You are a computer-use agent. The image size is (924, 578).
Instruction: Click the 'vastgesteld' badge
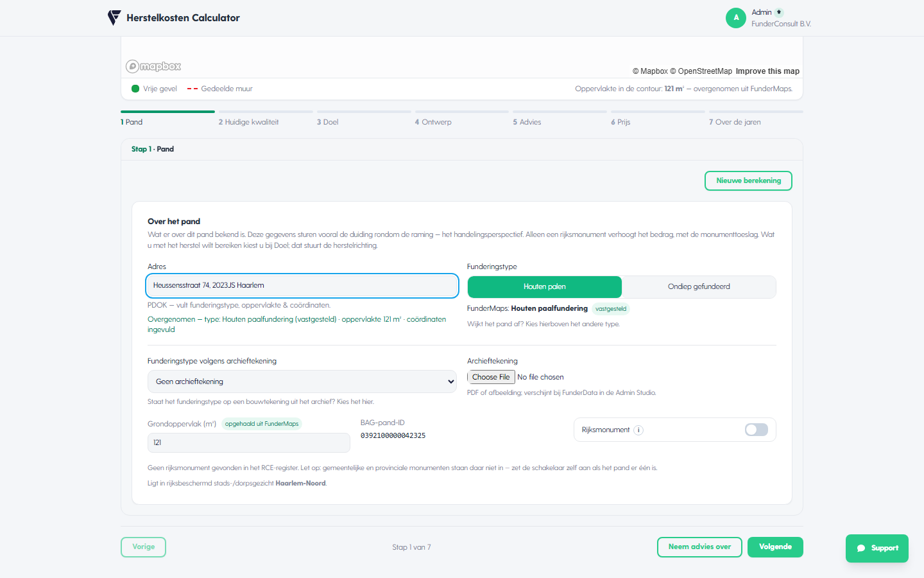pos(611,309)
